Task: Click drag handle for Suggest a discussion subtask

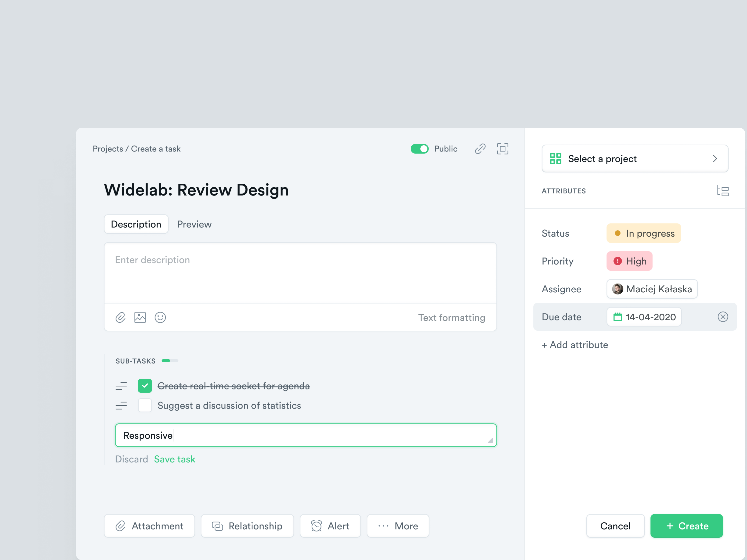Action: (x=121, y=405)
